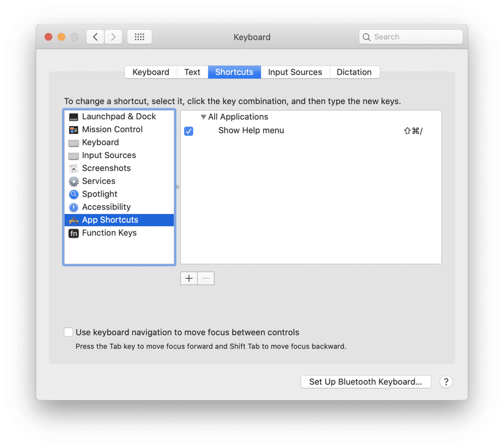Select the Mission Control icon
The width and height of the screenshot is (504, 448).
tap(73, 129)
